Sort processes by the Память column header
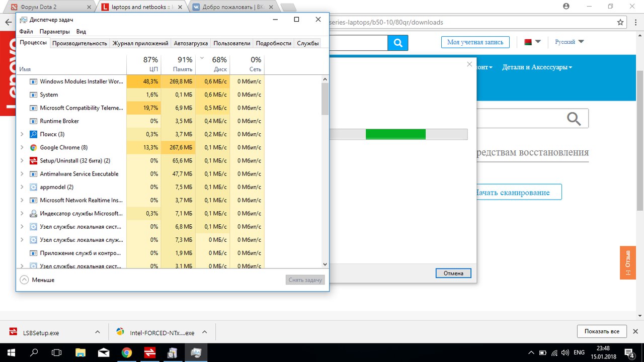The width and height of the screenshot is (644, 362). (182, 64)
